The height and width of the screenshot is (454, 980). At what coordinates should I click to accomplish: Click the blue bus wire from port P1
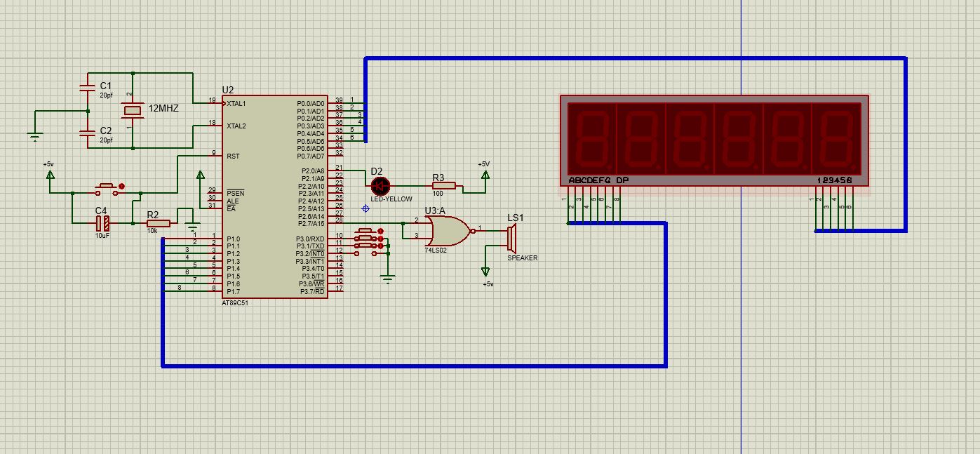click(x=414, y=365)
